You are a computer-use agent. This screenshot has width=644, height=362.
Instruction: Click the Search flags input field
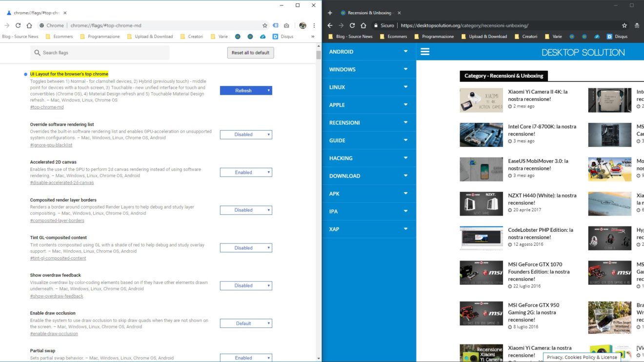(x=102, y=53)
